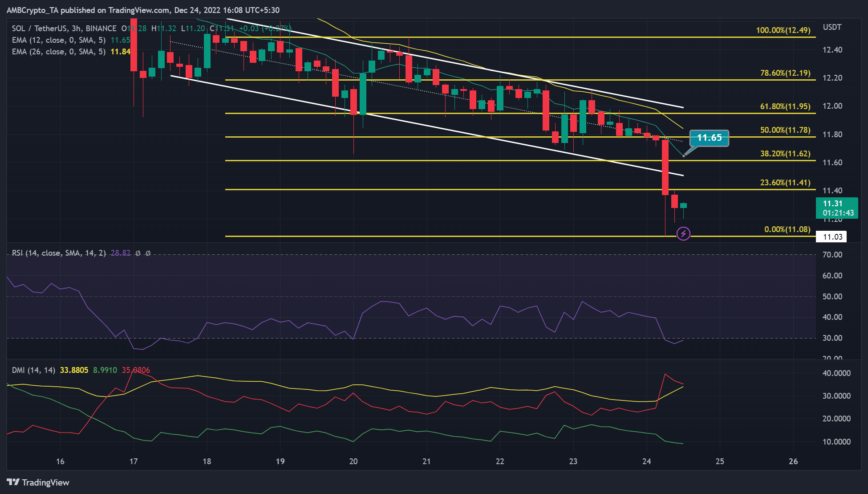Click the DMI ADX value 33.8805
Image resolution: width=868 pixels, height=494 pixels.
pos(74,370)
